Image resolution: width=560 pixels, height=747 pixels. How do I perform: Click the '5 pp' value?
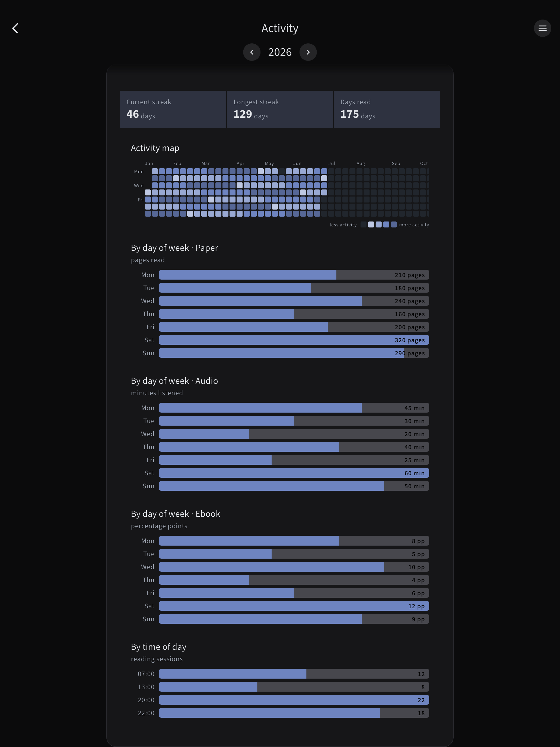pyautogui.click(x=418, y=554)
